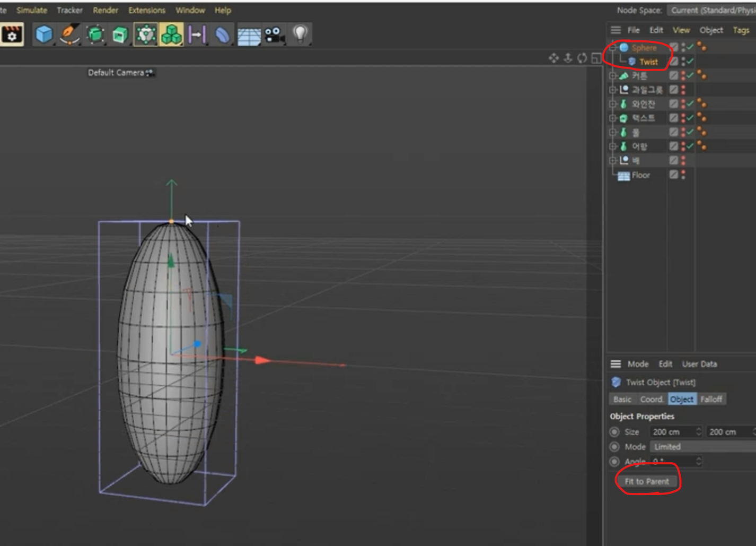Toggle the Mode animation keyframe circle
Image resolution: width=756 pixels, height=546 pixels.
tap(614, 447)
